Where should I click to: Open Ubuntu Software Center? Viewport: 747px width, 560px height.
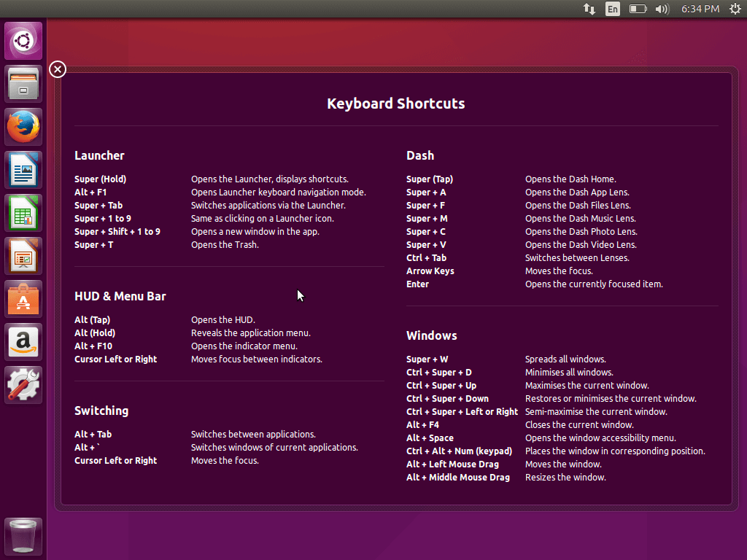(x=24, y=299)
